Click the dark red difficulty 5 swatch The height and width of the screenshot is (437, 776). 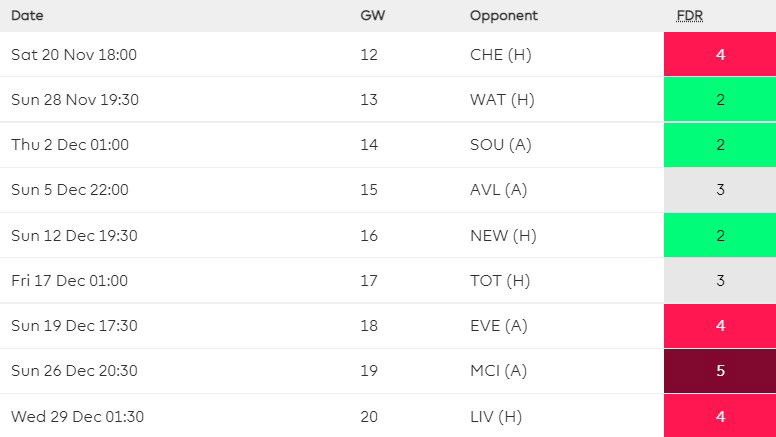[x=720, y=371]
